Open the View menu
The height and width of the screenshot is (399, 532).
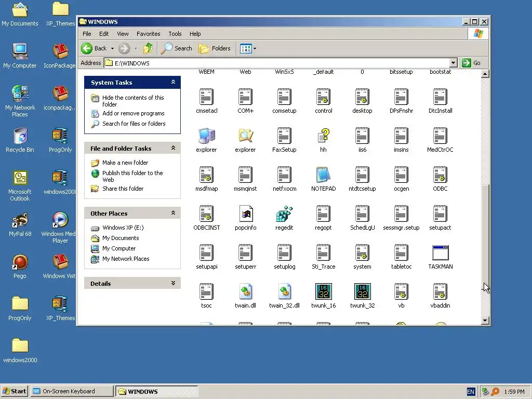click(123, 34)
